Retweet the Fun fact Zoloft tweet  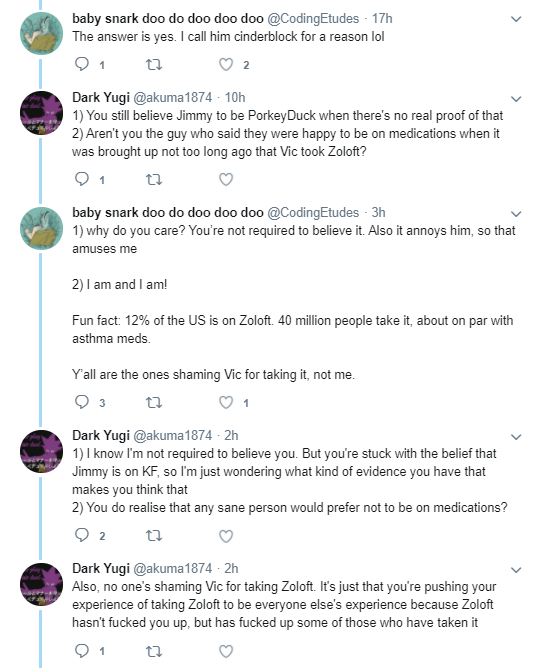[154, 402]
